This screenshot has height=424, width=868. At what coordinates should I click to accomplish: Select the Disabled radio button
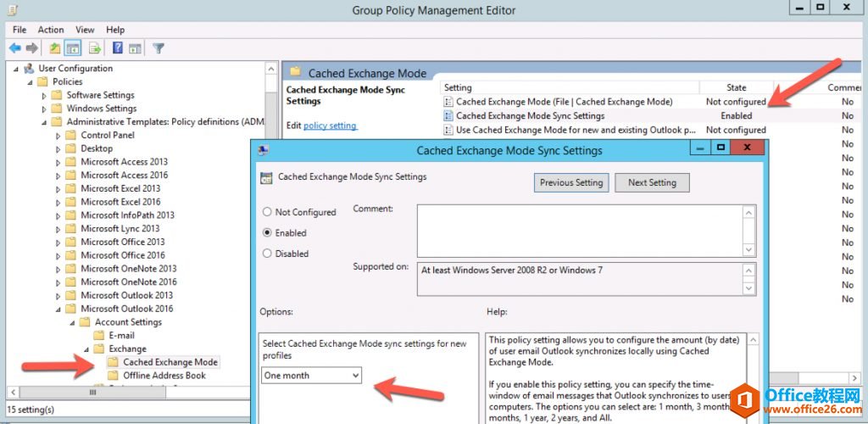(268, 254)
